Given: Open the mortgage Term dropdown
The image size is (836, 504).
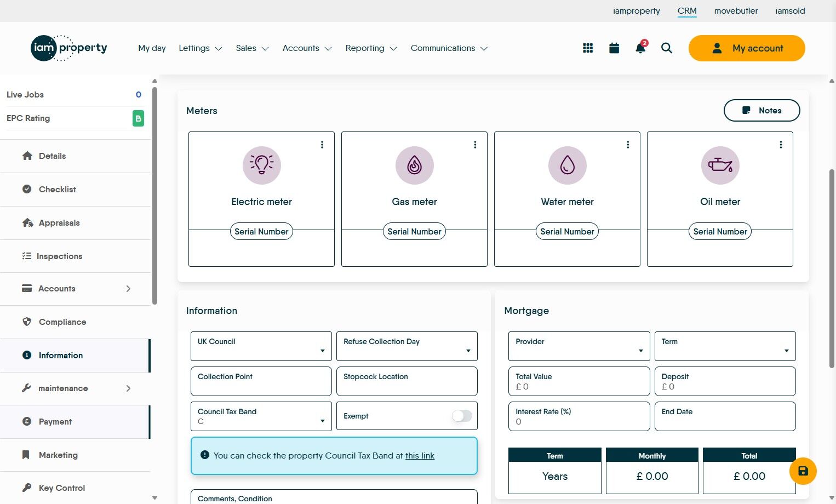Looking at the screenshot, I should (x=725, y=346).
